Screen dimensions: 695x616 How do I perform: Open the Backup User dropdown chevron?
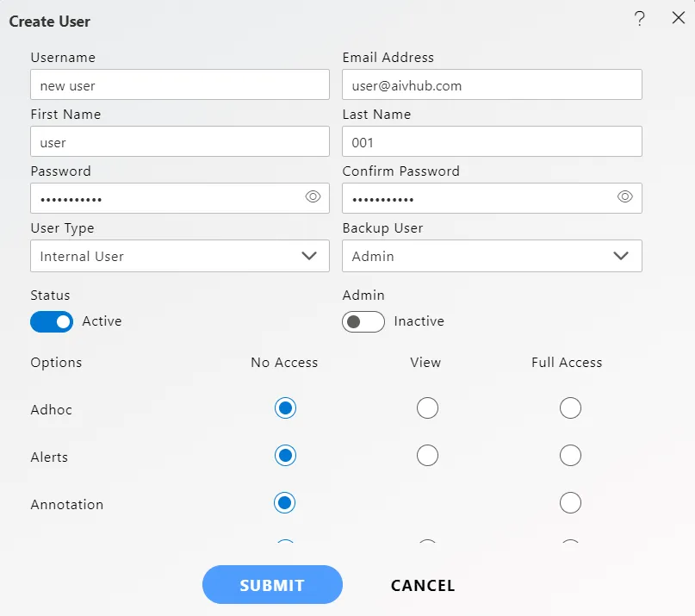[x=621, y=256]
